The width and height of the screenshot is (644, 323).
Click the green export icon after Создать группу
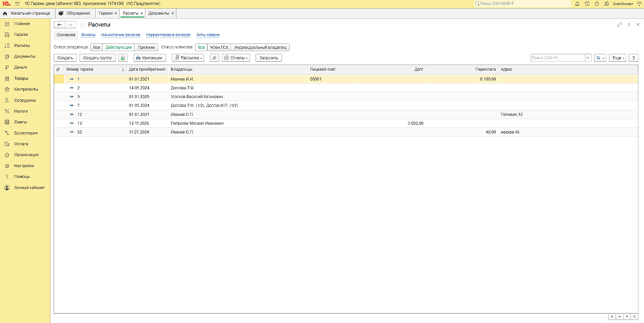123,58
